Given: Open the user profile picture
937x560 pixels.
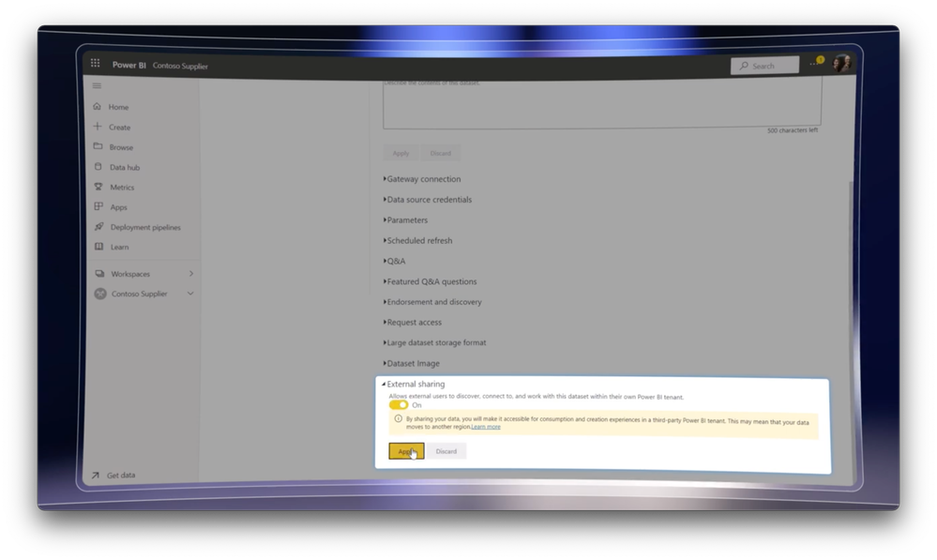Looking at the screenshot, I should pyautogui.click(x=842, y=63).
